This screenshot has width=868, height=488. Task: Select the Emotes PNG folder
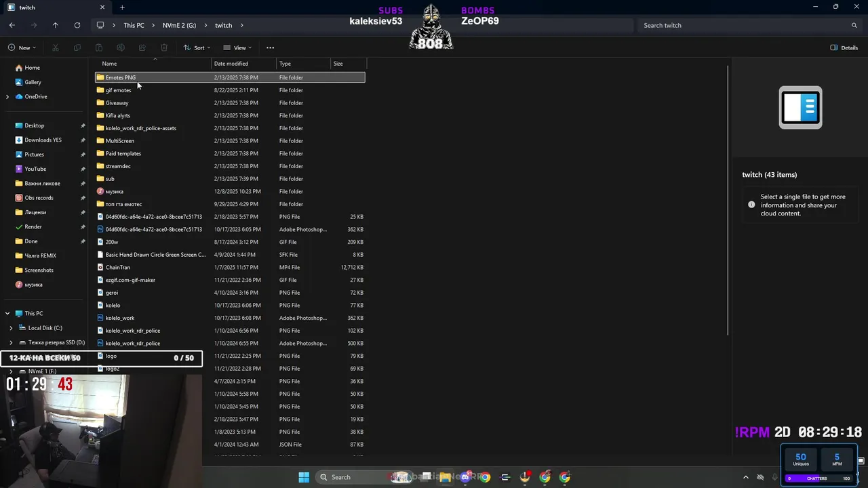pos(230,77)
